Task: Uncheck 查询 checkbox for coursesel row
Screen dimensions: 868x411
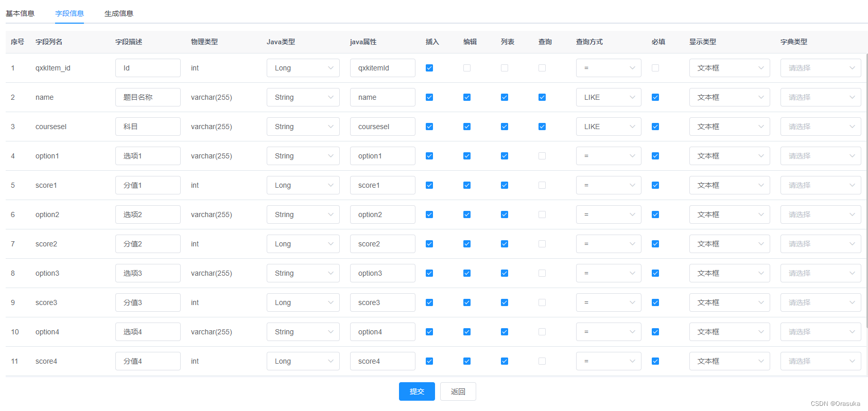Action: 542,127
